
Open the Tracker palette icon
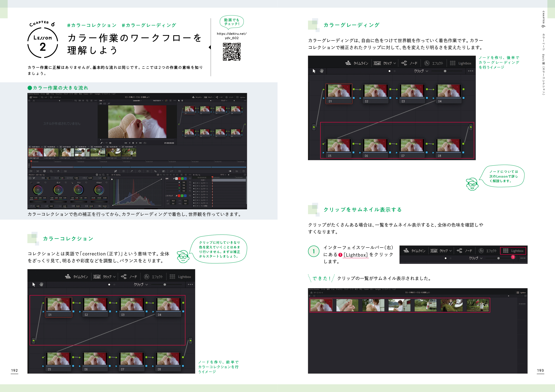pyautogui.click(x=148, y=171)
